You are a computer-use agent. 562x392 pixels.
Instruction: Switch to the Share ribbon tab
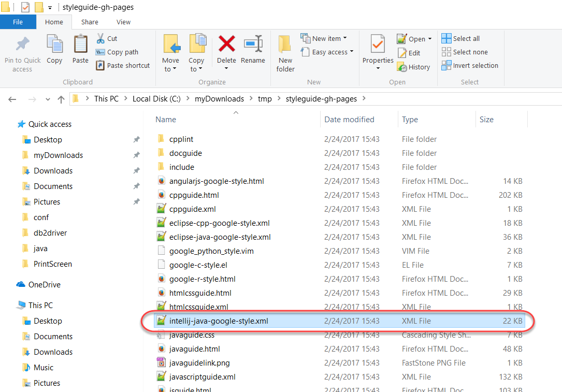[x=90, y=22]
